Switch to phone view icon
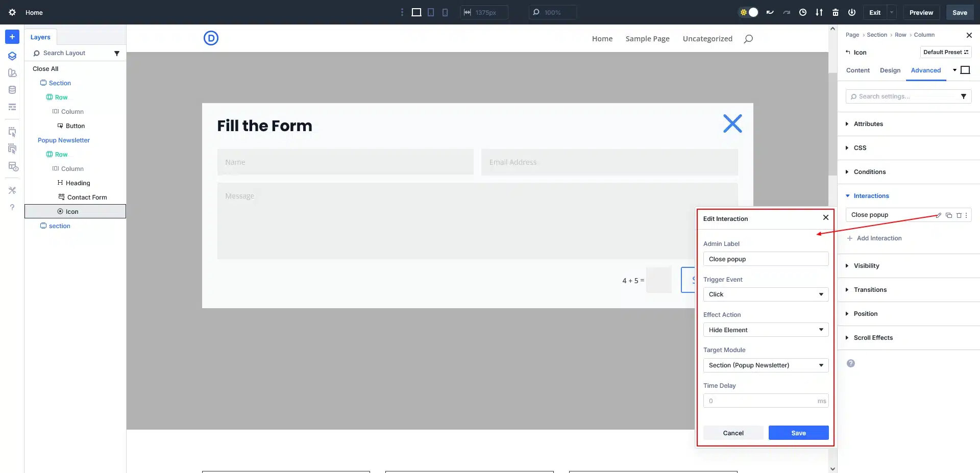The height and width of the screenshot is (473, 980). tap(445, 12)
